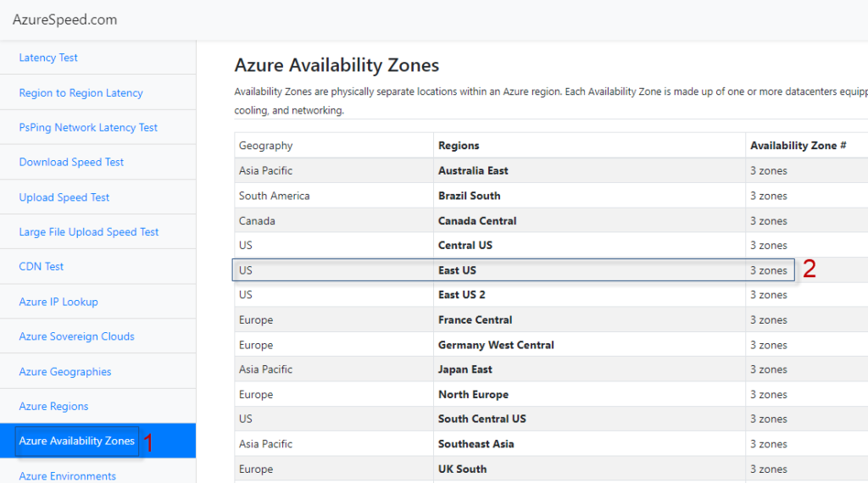Open Azure Environments link
This screenshot has width=868, height=483.
pos(67,476)
